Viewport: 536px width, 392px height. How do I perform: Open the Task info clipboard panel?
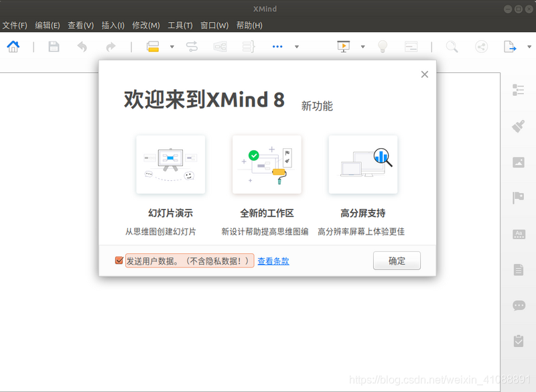[519, 340]
